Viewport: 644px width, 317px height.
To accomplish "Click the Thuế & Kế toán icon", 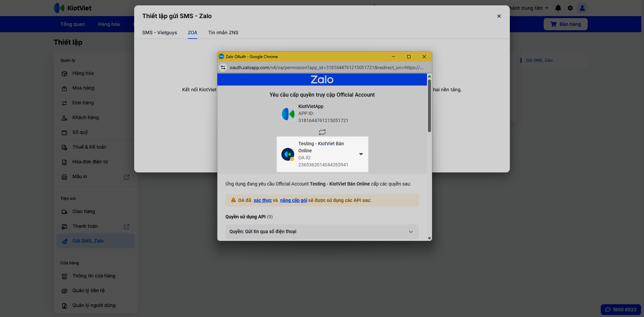I will click(64, 147).
